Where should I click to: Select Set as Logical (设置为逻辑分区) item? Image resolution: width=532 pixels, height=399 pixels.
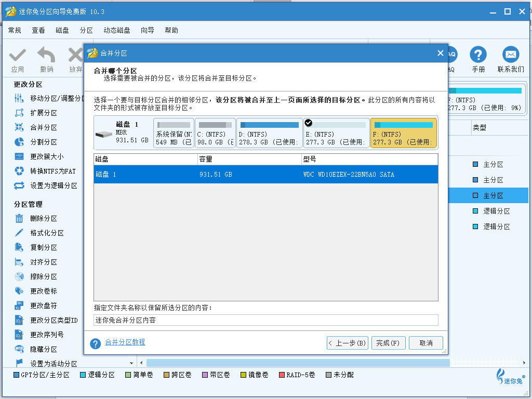46,185
